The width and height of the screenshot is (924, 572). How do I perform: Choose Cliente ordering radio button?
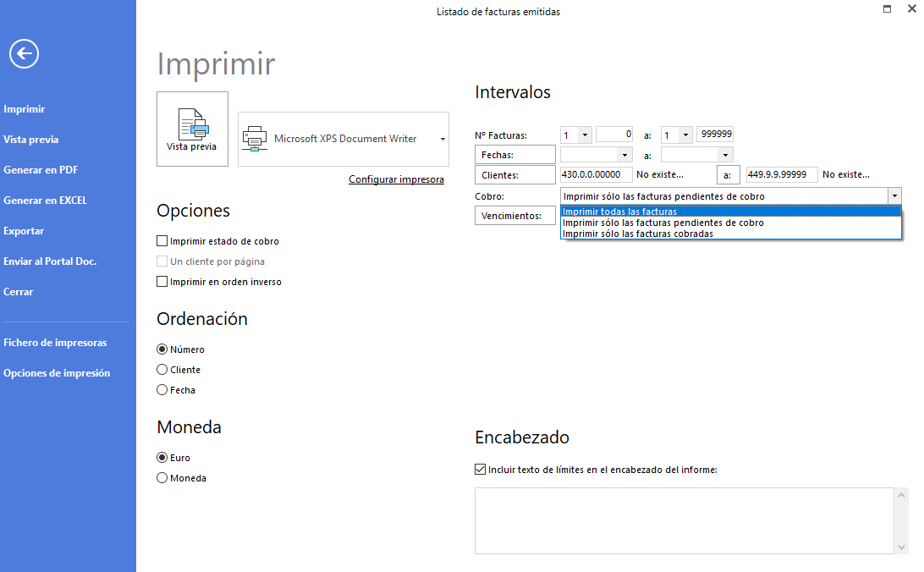click(162, 370)
